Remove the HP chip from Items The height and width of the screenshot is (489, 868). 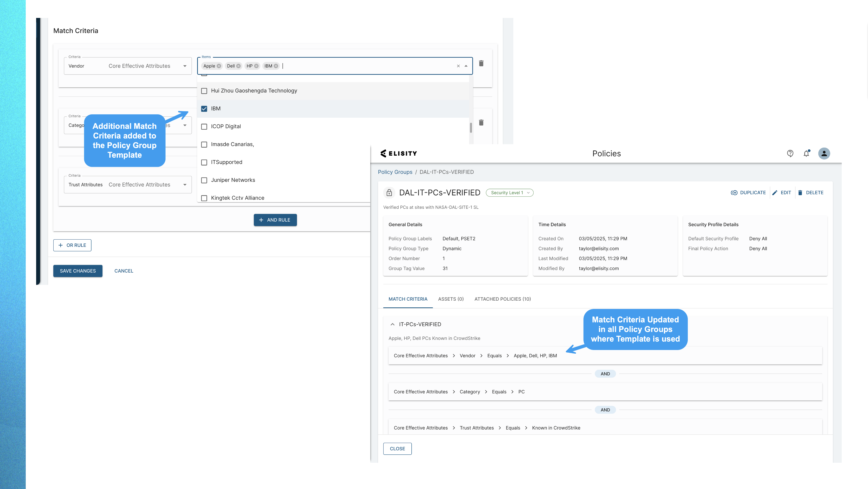coord(256,66)
